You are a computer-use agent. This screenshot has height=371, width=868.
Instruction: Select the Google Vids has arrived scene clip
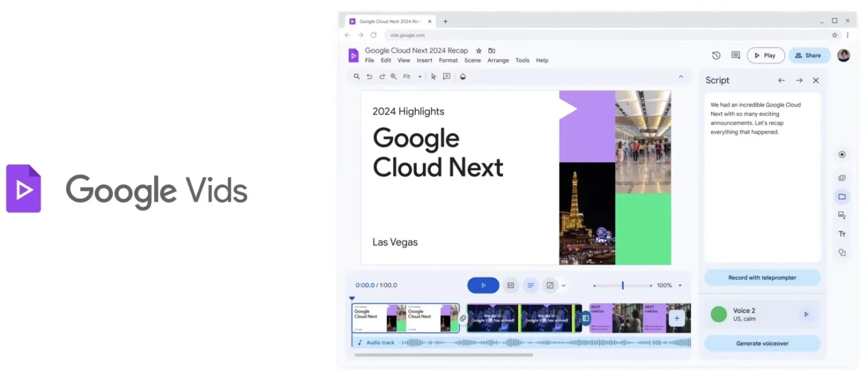click(x=524, y=318)
